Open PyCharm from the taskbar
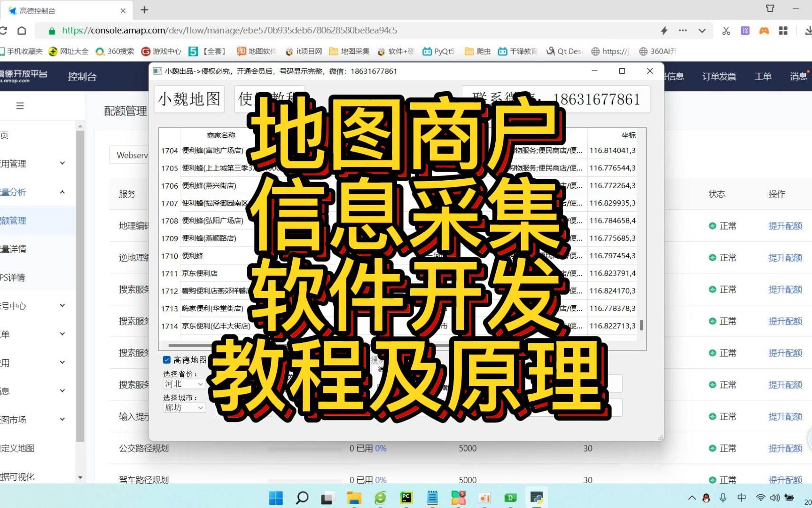Screen dimensions: 812x508 pyautogui.click(x=406, y=498)
